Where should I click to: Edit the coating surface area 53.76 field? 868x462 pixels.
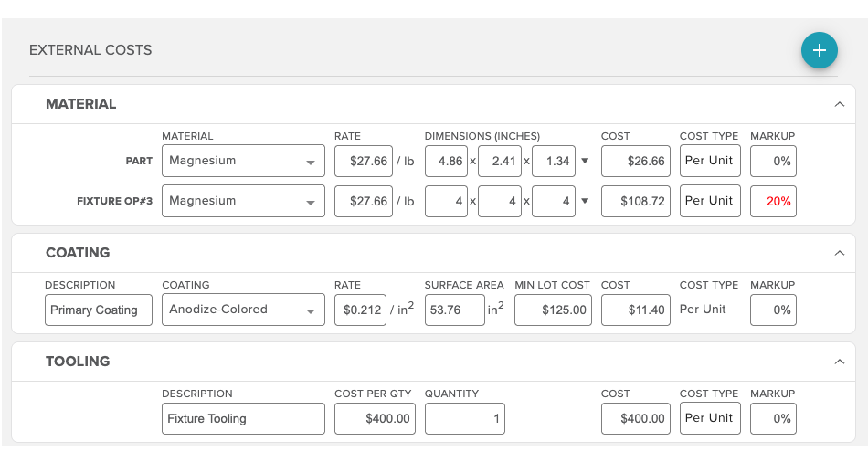(454, 310)
